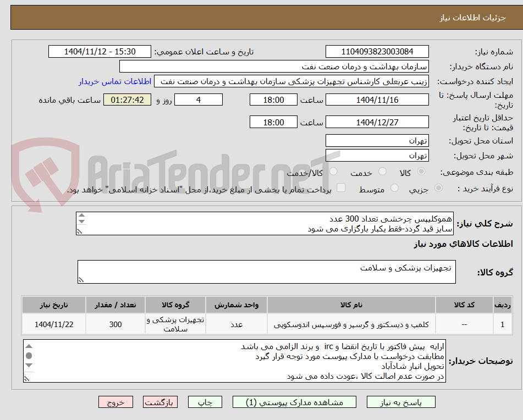Open اطلاعات تماس خریدار link
This screenshot has width=523, height=420.
point(115,82)
